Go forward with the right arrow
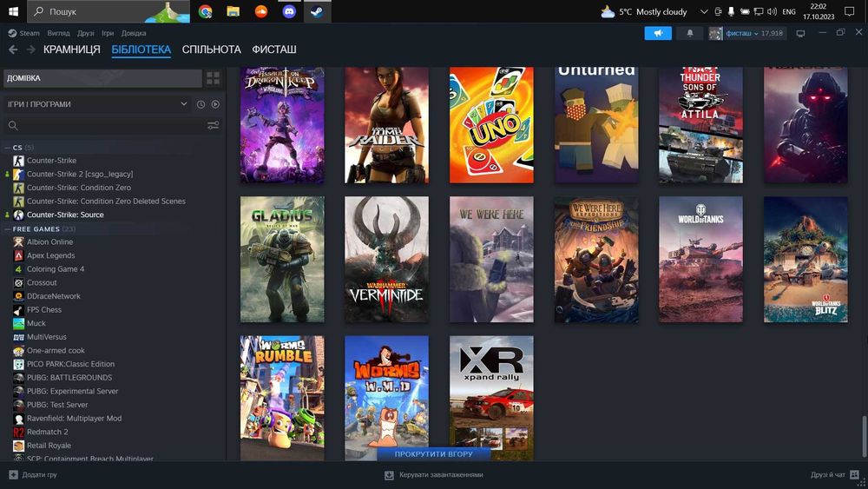Image resolution: width=868 pixels, height=489 pixels. (31, 50)
